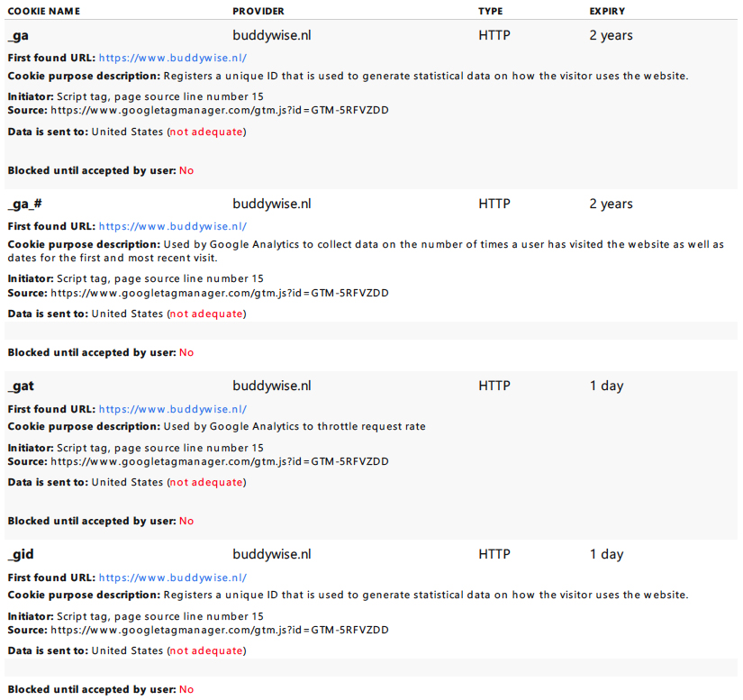Click the TYPE column header

pos(491,12)
